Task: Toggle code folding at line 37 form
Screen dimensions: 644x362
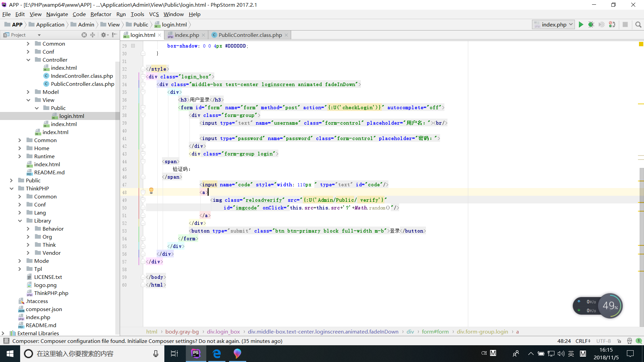Action: click(143, 107)
